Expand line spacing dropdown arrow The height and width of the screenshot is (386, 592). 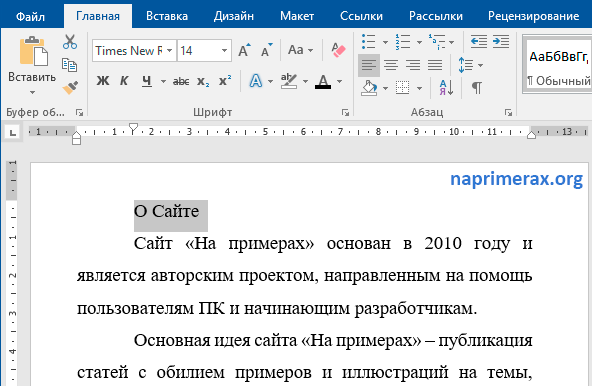tap(480, 65)
